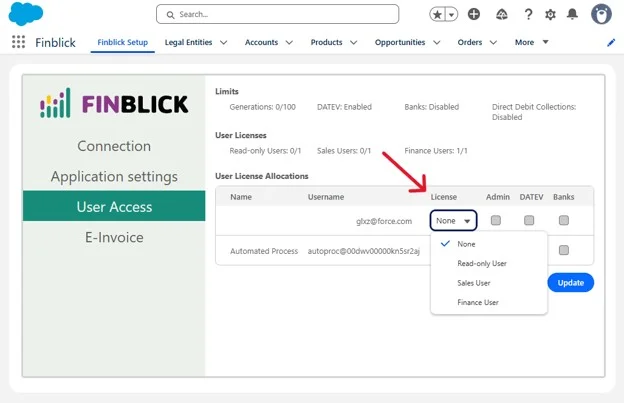
Task: Open Application settings in the sidebar
Action: [114, 176]
